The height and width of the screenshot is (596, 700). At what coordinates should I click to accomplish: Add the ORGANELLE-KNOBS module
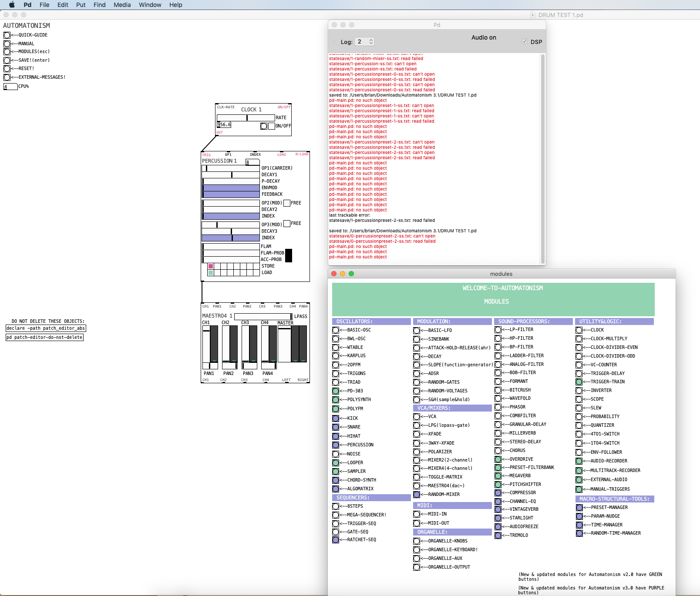(x=417, y=541)
